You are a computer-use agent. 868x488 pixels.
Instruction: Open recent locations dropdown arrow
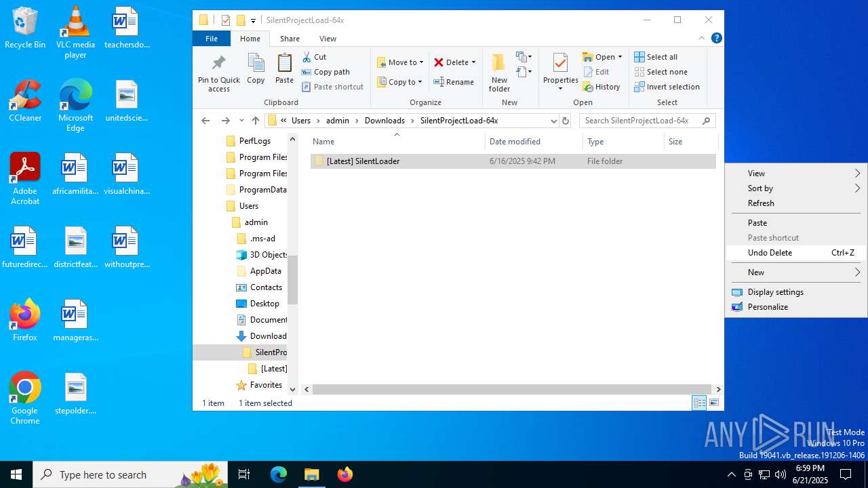(241, 121)
